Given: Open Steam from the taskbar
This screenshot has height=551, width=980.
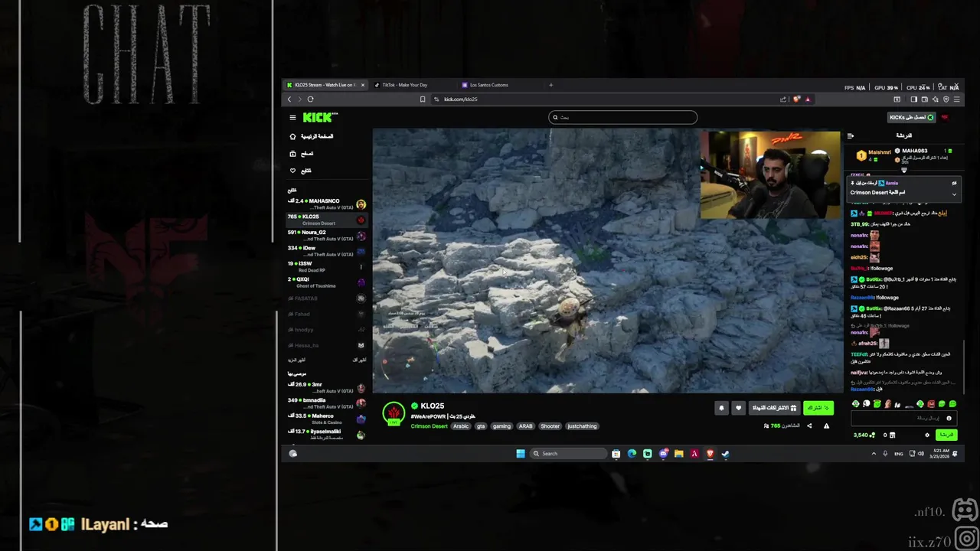Looking at the screenshot, I should 725,454.
